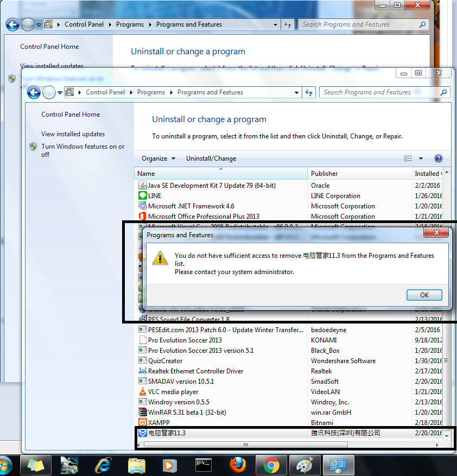The image size is (457, 476).
Task: Open Control Panel Home in the rear window
Action: (49, 47)
